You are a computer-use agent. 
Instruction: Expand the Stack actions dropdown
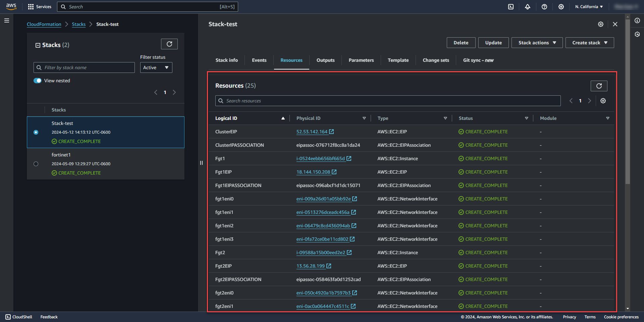point(537,43)
